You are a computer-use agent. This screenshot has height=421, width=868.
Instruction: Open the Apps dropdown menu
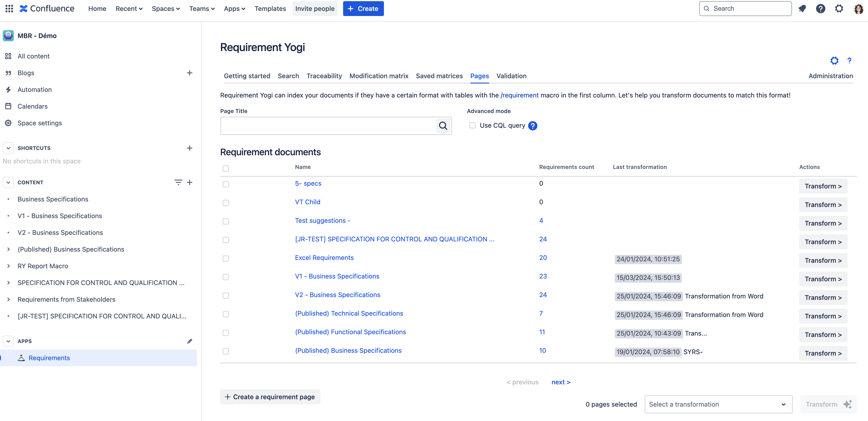click(234, 8)
